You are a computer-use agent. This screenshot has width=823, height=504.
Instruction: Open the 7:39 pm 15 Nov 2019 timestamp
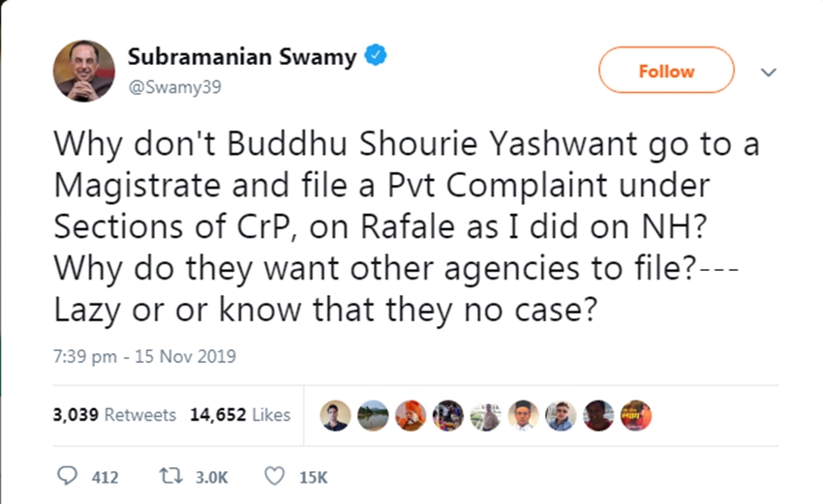(144, 357)
